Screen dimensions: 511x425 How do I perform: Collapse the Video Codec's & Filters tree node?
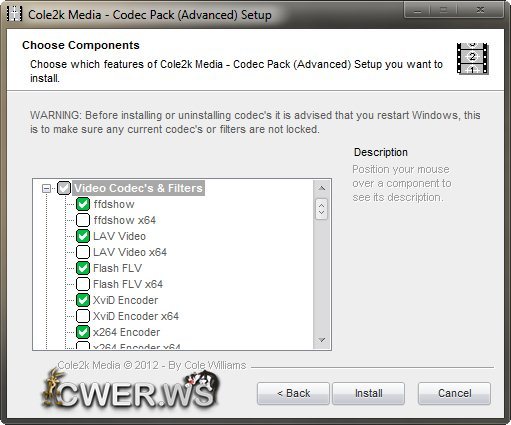(x=46, y=188)
